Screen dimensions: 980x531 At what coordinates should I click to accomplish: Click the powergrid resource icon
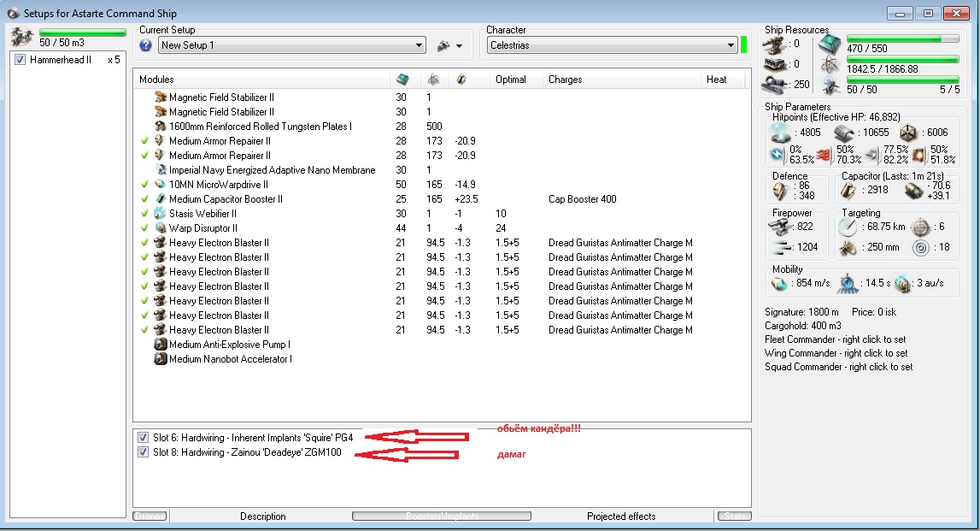pyautogui.click(x=830, y=64)
